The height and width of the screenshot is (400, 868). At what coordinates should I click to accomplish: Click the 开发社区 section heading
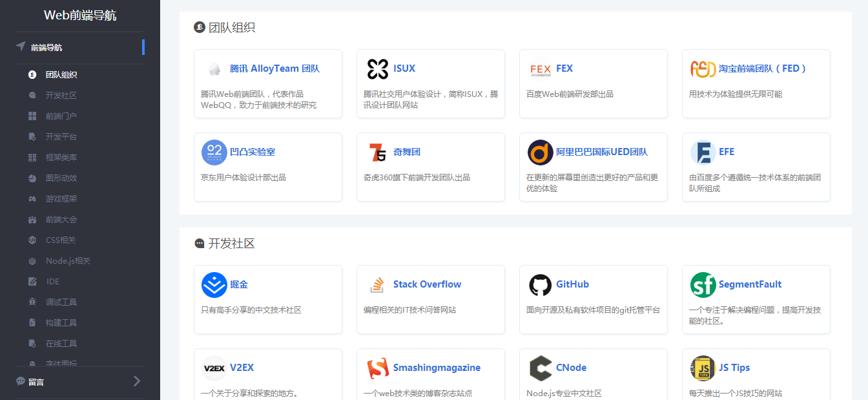click(232, 244)
